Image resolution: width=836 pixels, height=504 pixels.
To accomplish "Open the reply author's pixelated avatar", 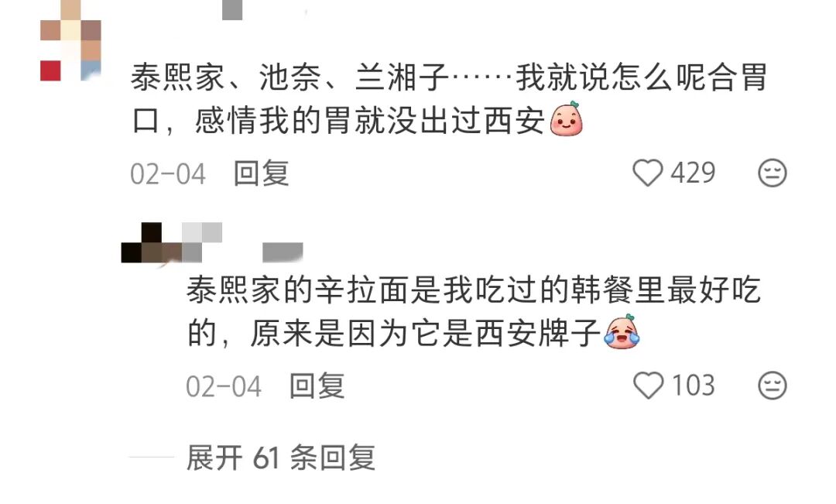I will [x=172, y=243].
